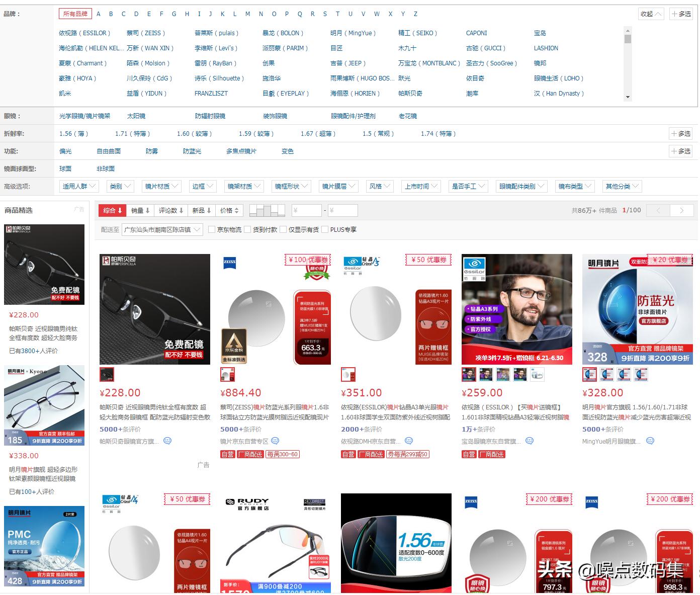Select 非球面 lens surface type
Viewport: 700px width, 595px height.
click(x=106, y=169)
